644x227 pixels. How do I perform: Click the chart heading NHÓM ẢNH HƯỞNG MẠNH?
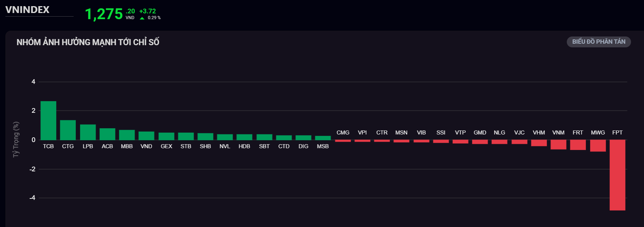coord(88,42)
